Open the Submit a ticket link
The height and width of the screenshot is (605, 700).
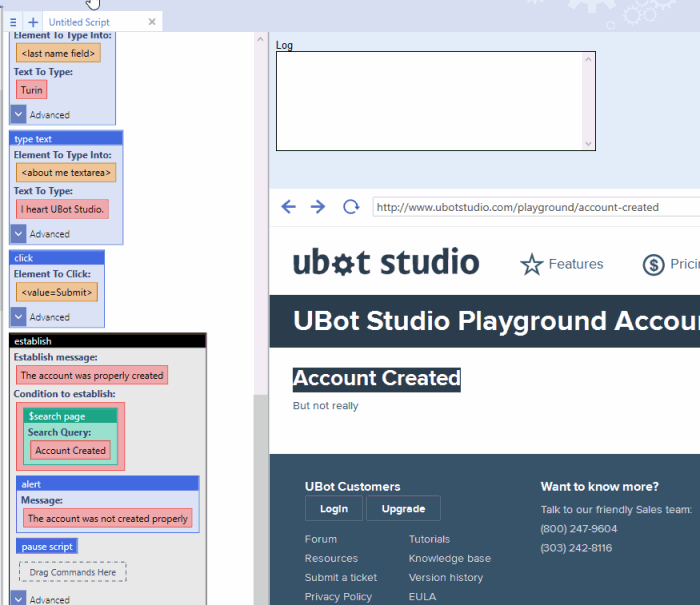coord(341,577)
